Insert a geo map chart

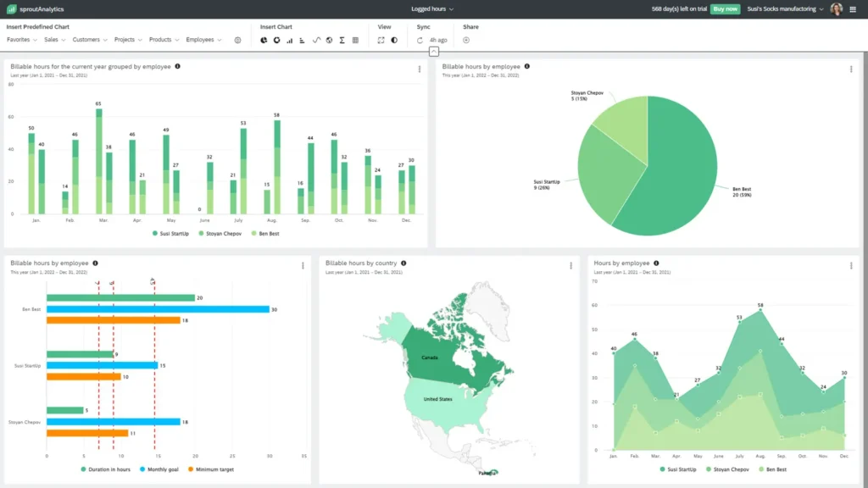click(329, 40)
